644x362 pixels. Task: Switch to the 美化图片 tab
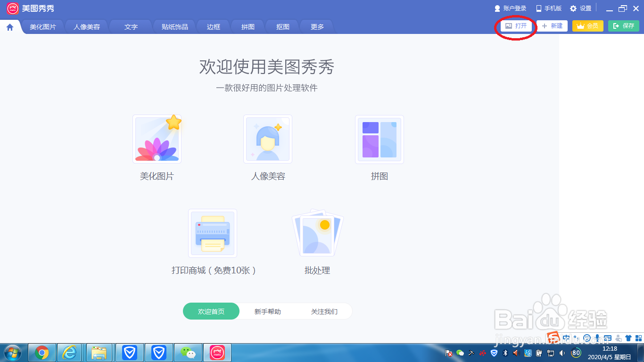43,27
